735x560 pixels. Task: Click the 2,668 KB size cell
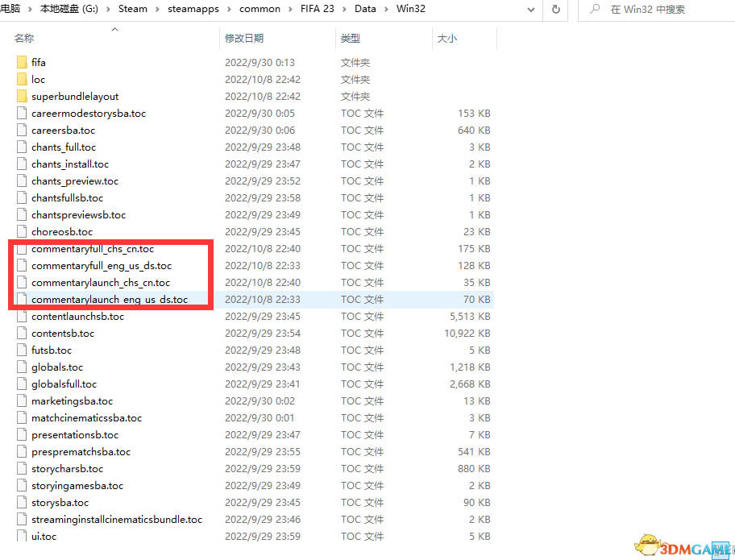pyautogui.click(x=470, y=384)
